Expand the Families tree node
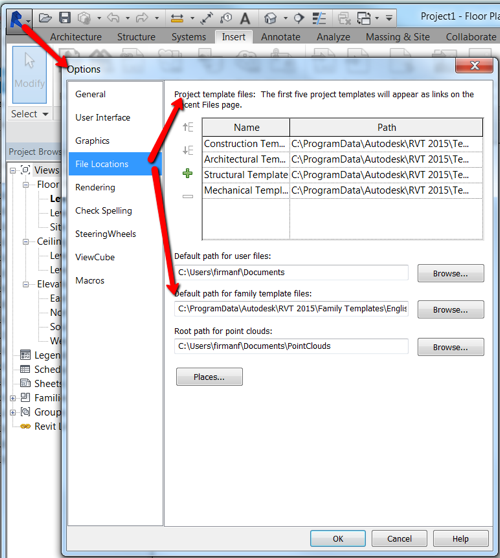Image resolution: width=500 pixels, height=558 pixels. [x=13, y=398]
